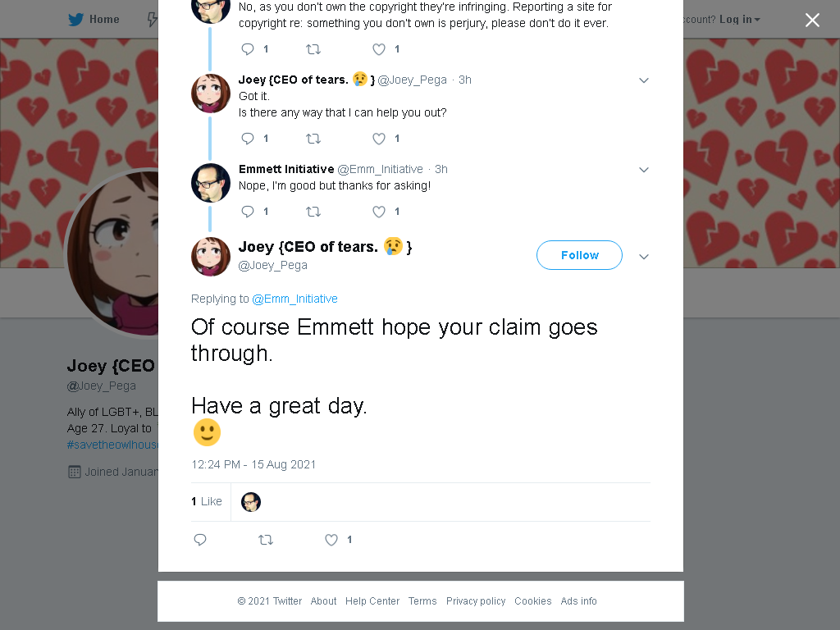
Task: Open the @Emm_Initiative mention link
Action: [x=294, y=299]
